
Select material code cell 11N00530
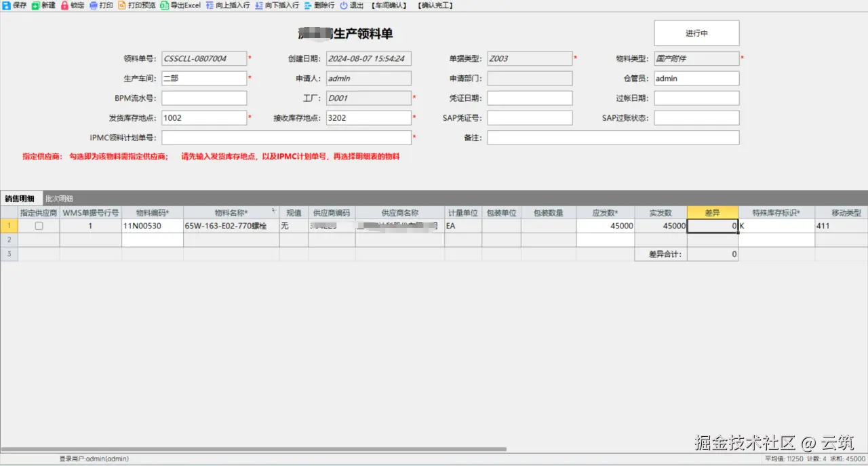coord(153,226)
